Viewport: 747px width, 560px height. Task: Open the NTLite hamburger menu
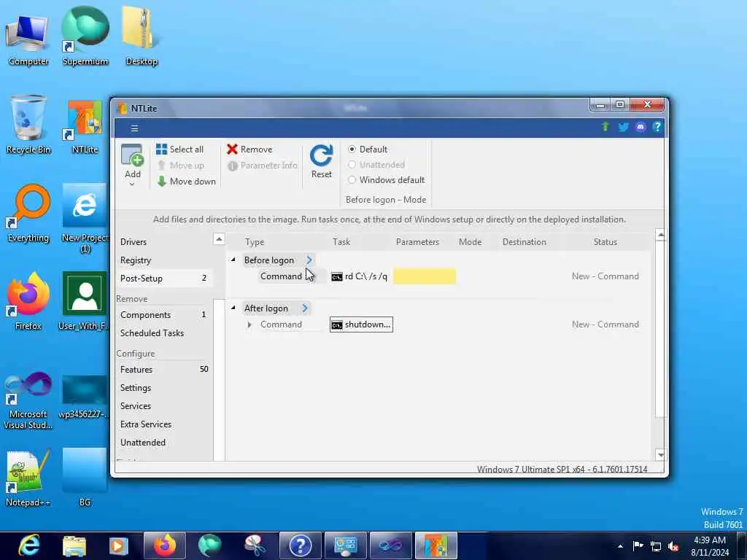(x=134, y=128)
